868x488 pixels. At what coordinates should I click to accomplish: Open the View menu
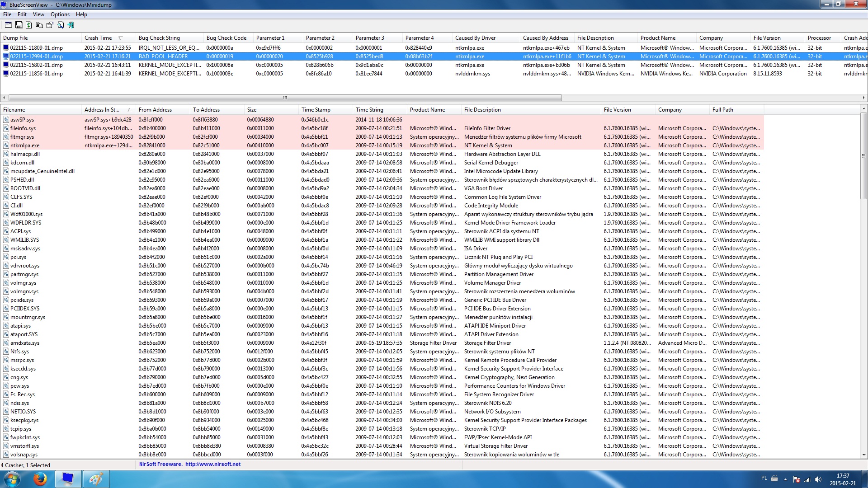[x=38, y=14]
